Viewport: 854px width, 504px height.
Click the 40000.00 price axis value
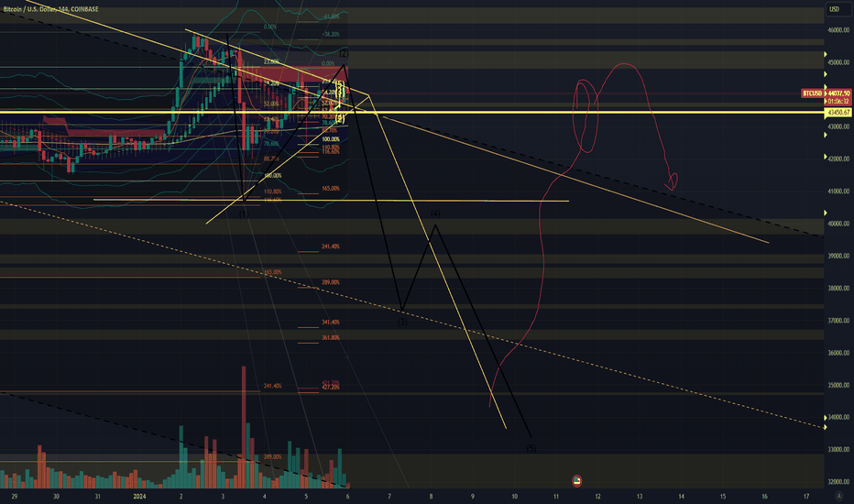pos(838,224)
